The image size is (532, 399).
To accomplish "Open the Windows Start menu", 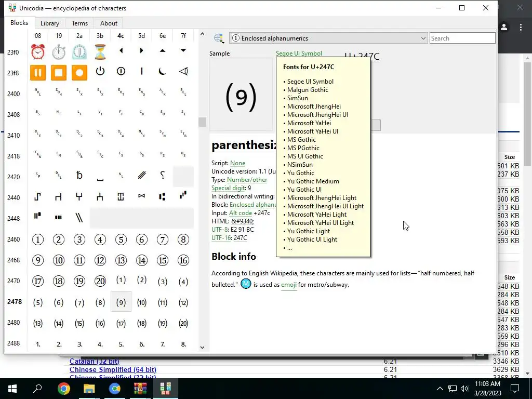I will tap(12, 389).
